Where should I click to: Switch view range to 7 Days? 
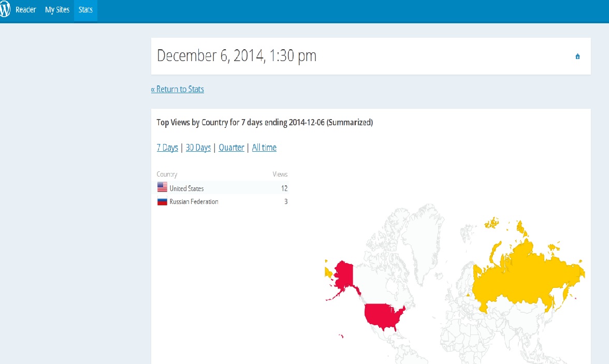point(167,148)
